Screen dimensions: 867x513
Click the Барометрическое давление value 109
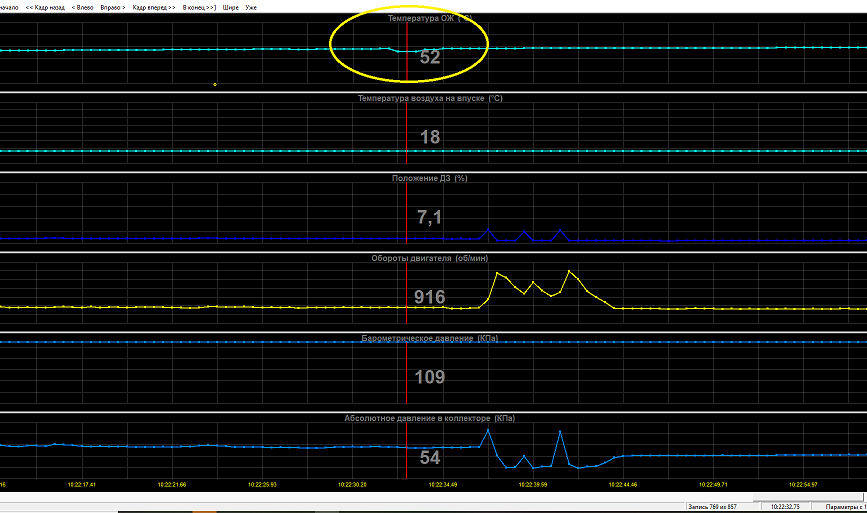point(430,377)
